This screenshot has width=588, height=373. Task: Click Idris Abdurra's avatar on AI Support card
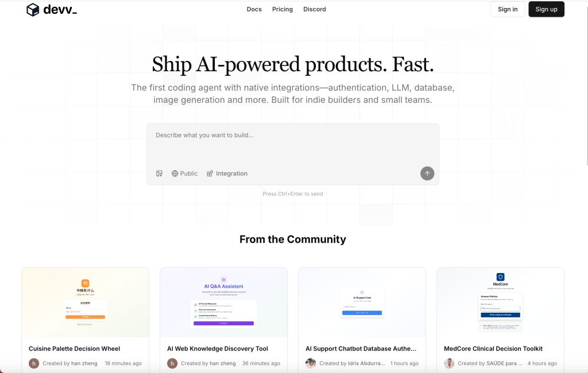311,363
